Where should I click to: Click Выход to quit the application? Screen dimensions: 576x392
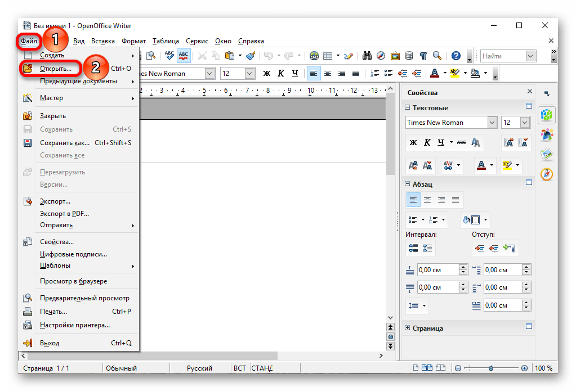[50, 343]
